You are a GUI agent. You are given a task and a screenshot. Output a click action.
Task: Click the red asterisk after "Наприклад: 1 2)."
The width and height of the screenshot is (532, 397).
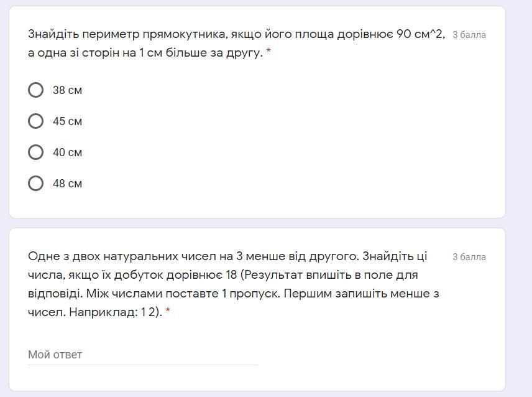click(x=168, y=312)
